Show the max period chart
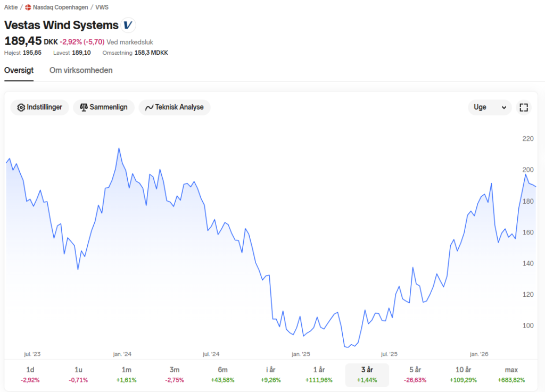This screenshot has height=392, width=545. click(x=511, y=374)
